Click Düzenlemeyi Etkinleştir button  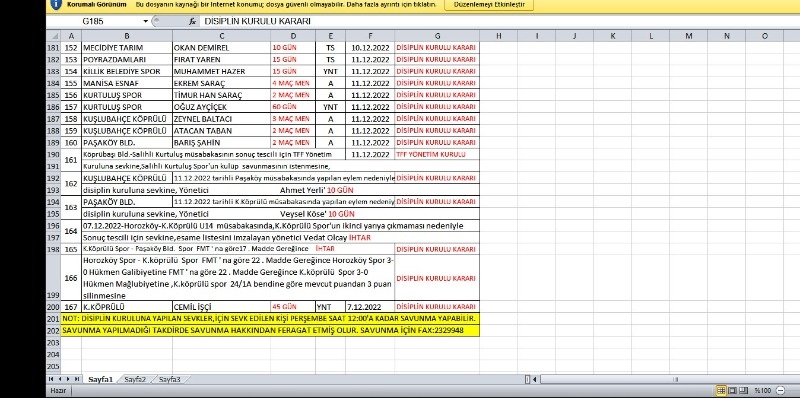(x=489, y=4)
